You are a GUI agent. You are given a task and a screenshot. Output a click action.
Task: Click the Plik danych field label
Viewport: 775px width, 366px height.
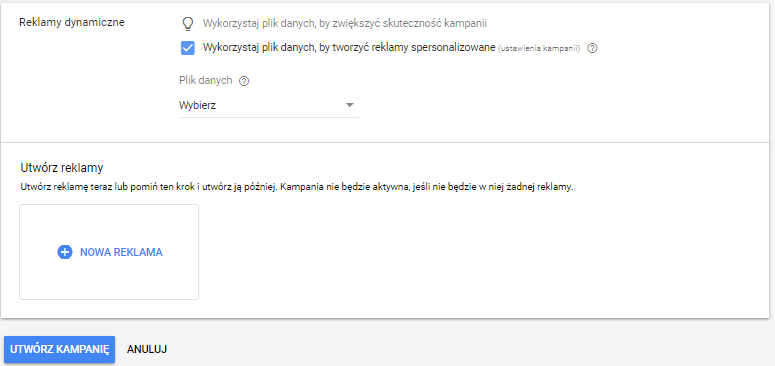pos(206,81)
